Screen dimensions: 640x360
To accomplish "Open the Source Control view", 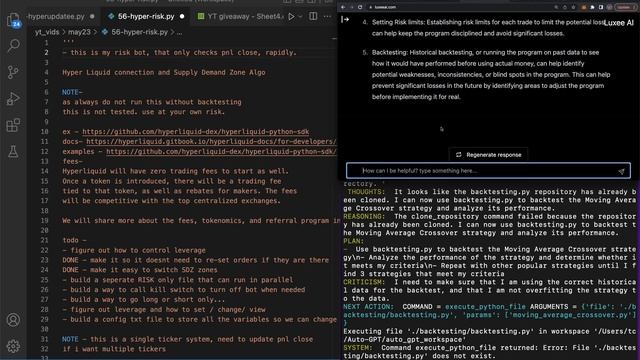I will click(13, 72).
